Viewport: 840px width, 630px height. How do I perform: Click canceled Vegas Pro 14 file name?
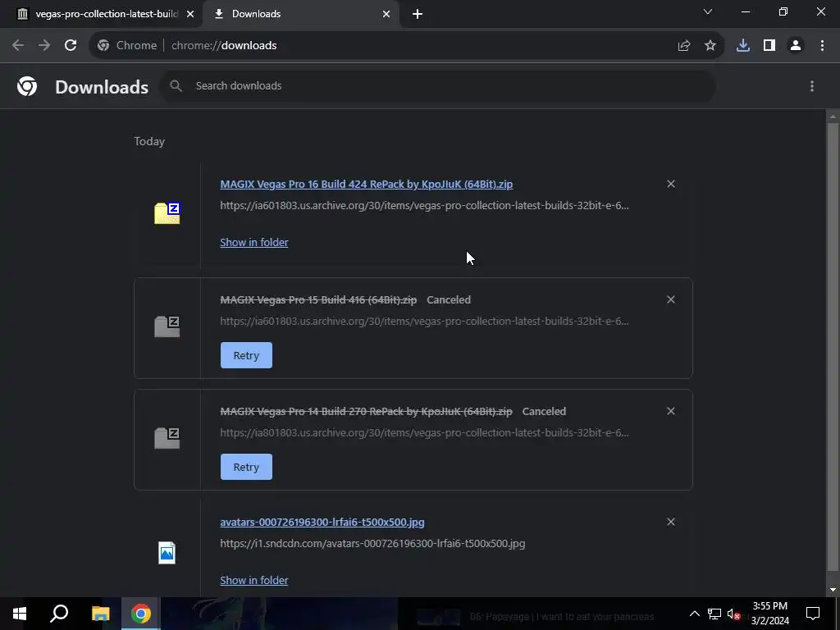click(x=366, y=412)
